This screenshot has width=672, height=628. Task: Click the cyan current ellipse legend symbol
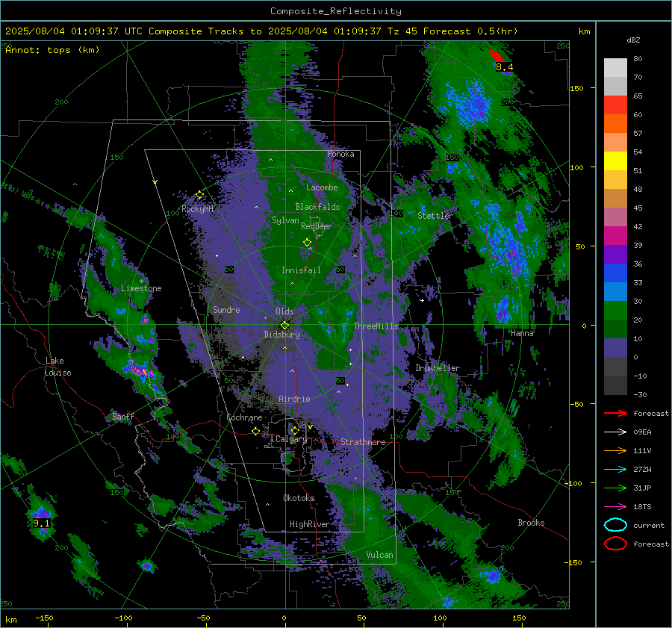pyautogui.click(x=615, y=525)
